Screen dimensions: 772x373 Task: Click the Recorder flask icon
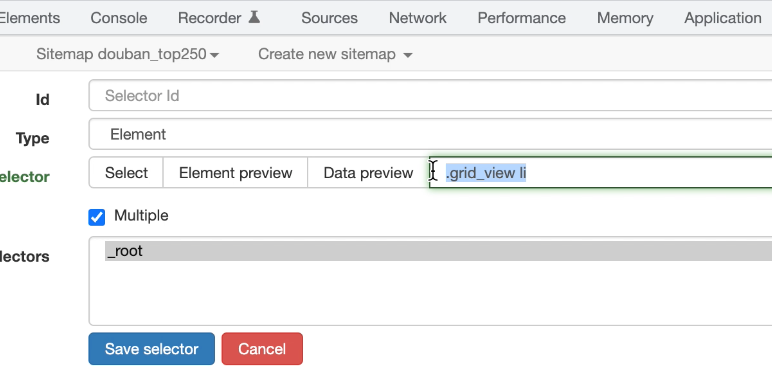(x=254, y=17)
